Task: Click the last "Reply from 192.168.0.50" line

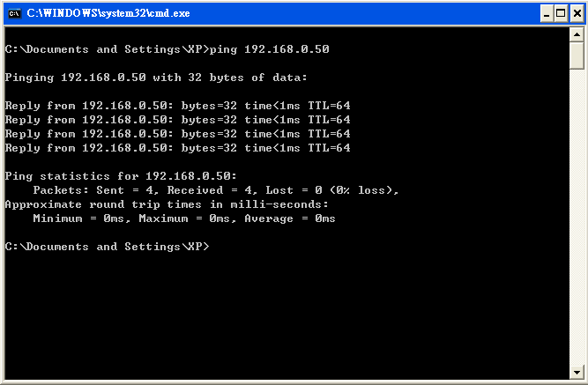Action: (x=177, y=148)
